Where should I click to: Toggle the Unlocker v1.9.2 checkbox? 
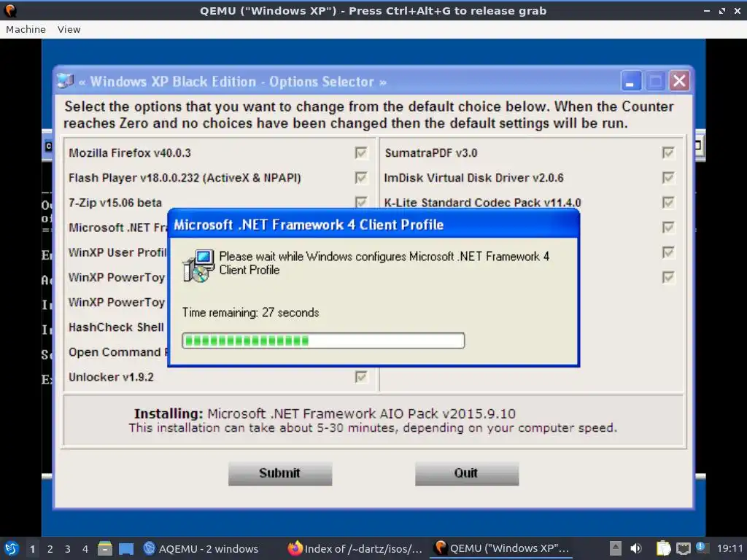point(361,377)
